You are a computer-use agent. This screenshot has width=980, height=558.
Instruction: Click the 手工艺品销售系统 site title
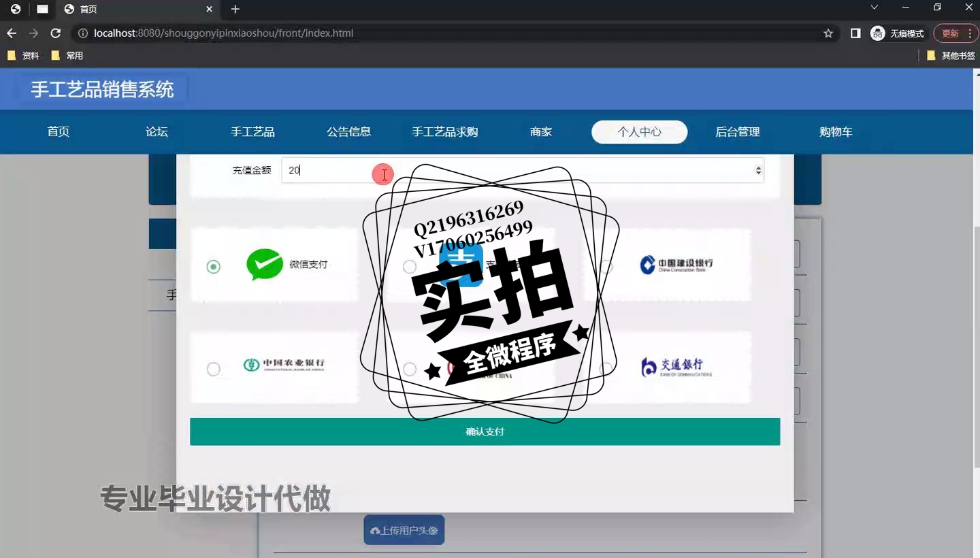coord(102,89)
